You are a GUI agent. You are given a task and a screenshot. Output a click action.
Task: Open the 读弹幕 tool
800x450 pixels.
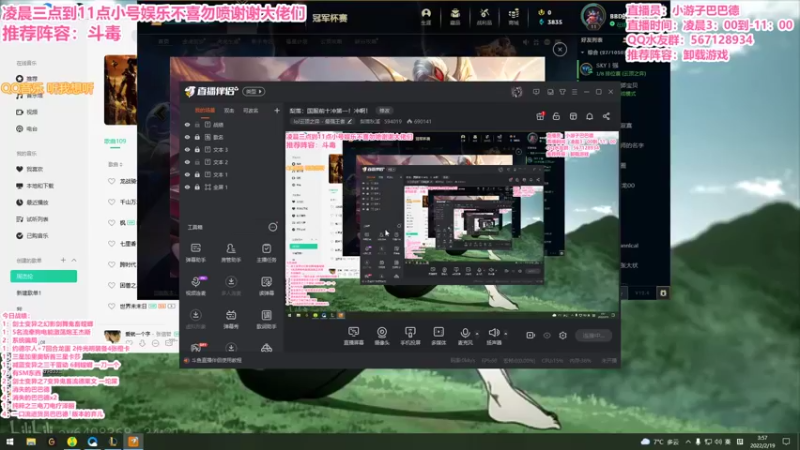266,286
